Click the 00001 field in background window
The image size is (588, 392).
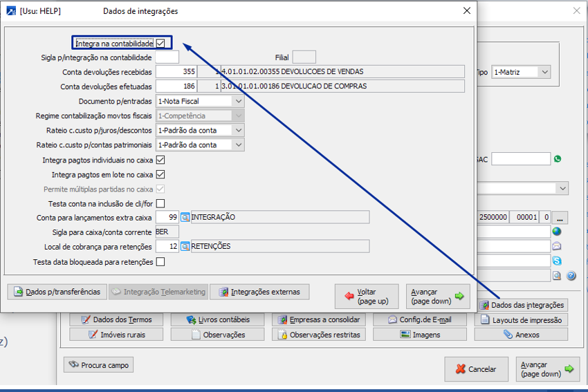[x=524, y=217]
